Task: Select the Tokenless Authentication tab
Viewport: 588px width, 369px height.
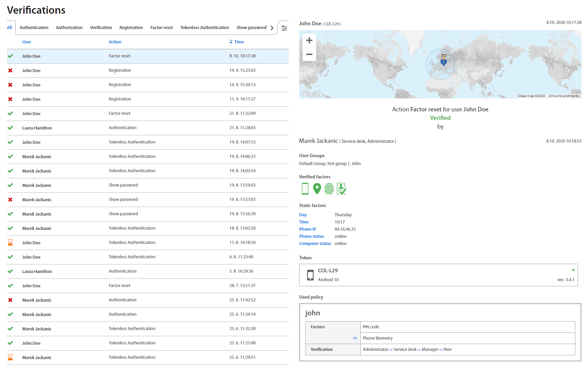Action: click(x=204, y=28)
